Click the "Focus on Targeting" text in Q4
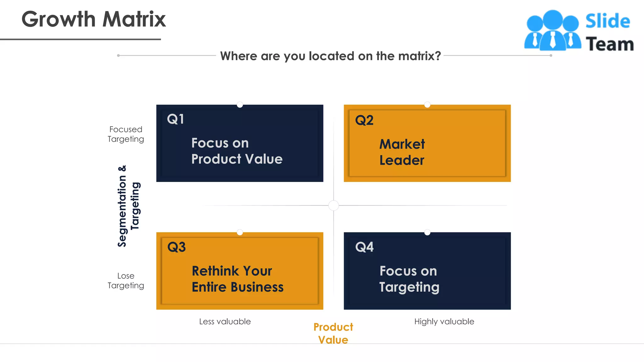Viewport: 644px width, 362px height. pos(409,279)
